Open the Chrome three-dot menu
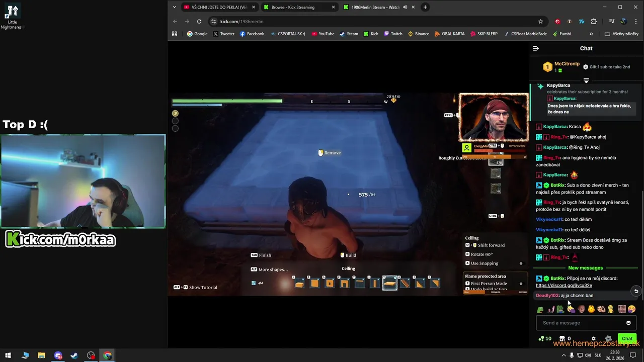Viewport: 644px width, 362px height. coord(636,22)
